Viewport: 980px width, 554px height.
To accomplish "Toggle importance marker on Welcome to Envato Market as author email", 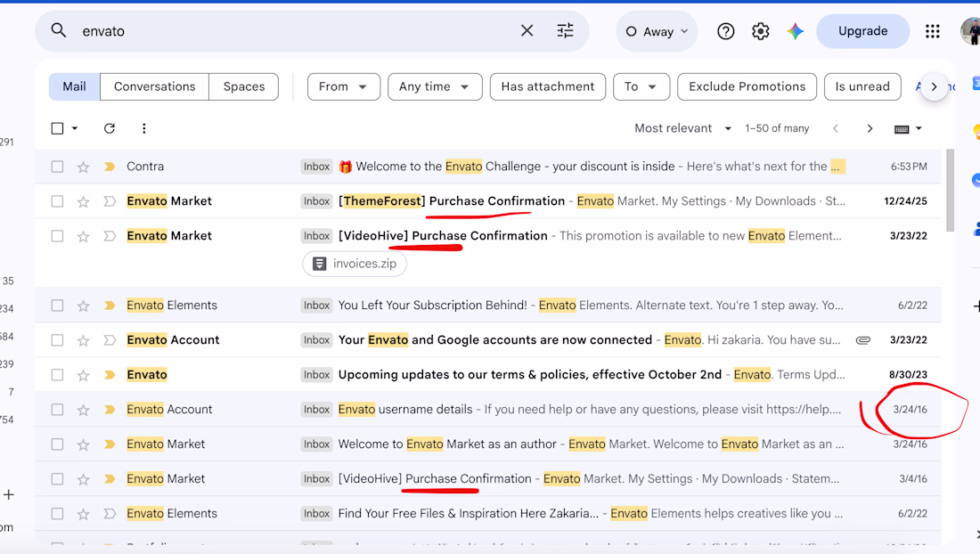I will (x=110, y=444).
